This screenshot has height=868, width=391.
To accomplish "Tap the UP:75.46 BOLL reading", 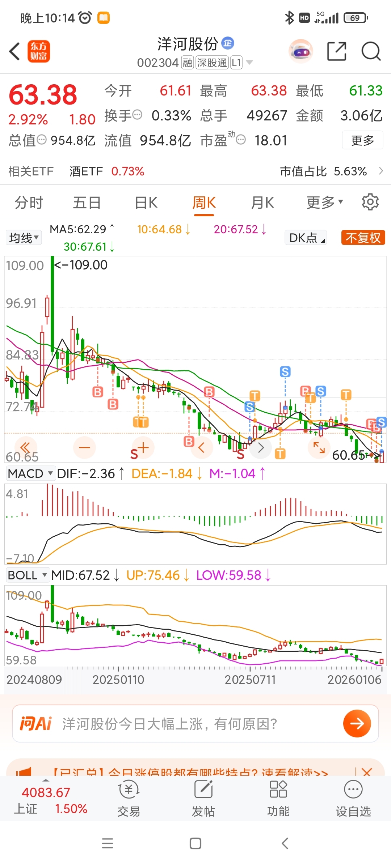I will (x=157, y=575).
